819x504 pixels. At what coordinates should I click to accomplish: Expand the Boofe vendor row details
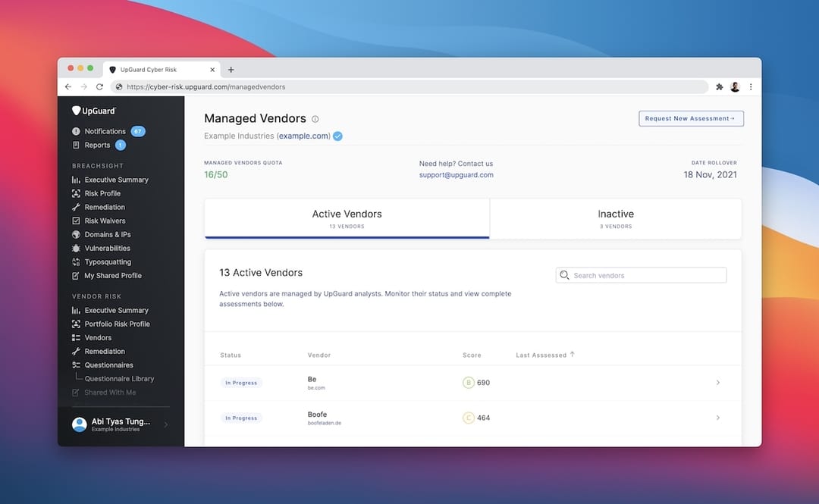click(x=717, y=418)
